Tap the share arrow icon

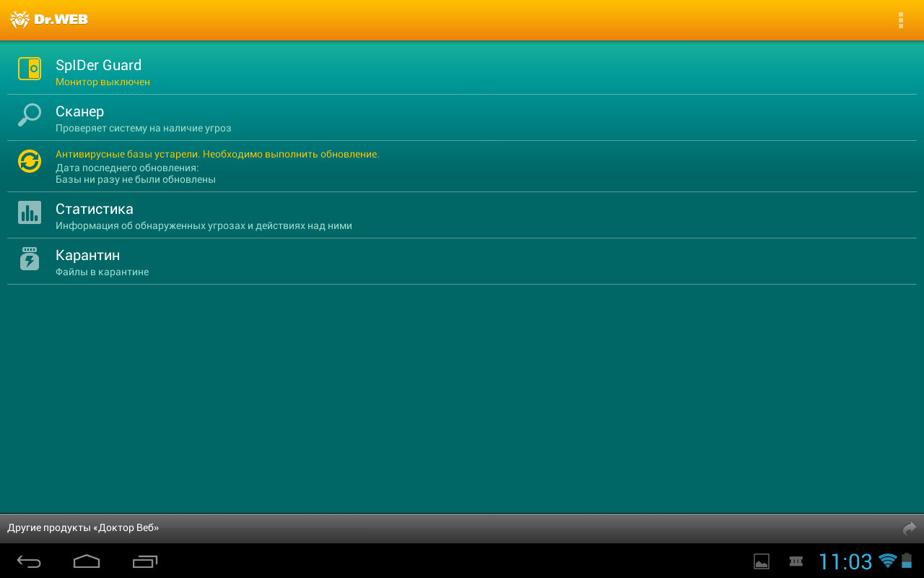pos(910,529)
